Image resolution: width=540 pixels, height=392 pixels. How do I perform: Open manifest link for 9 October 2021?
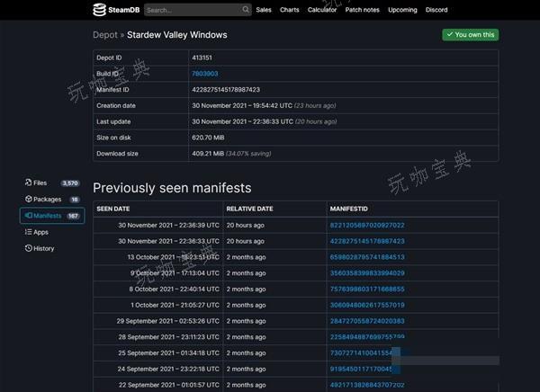(x=367, y=273)
